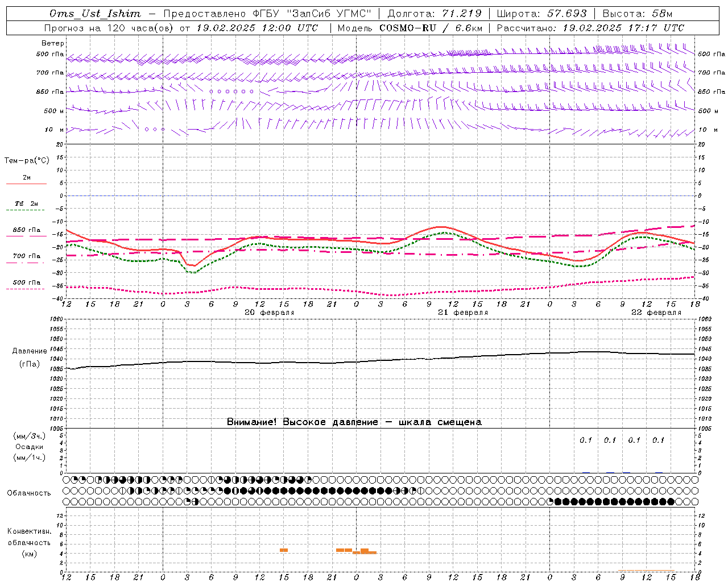
Task: Click '-40' on the left temperature axis
Action: pyautogui.click(x=59, y=298)
